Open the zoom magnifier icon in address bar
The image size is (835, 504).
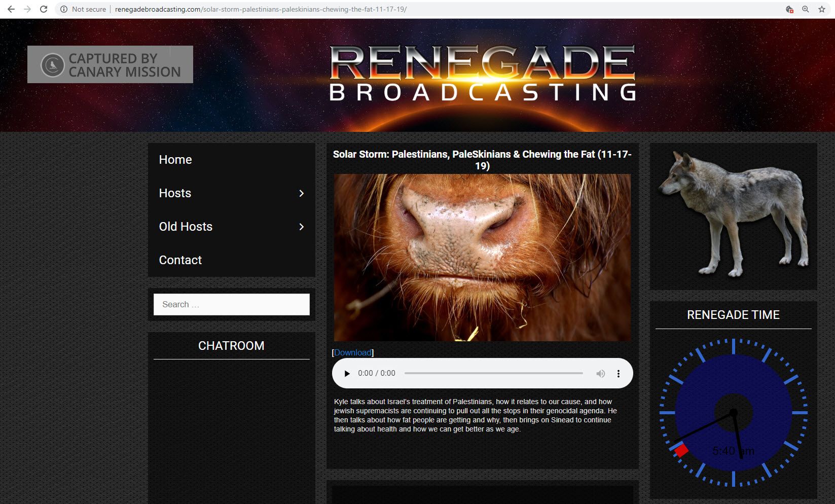click(806, 9)
